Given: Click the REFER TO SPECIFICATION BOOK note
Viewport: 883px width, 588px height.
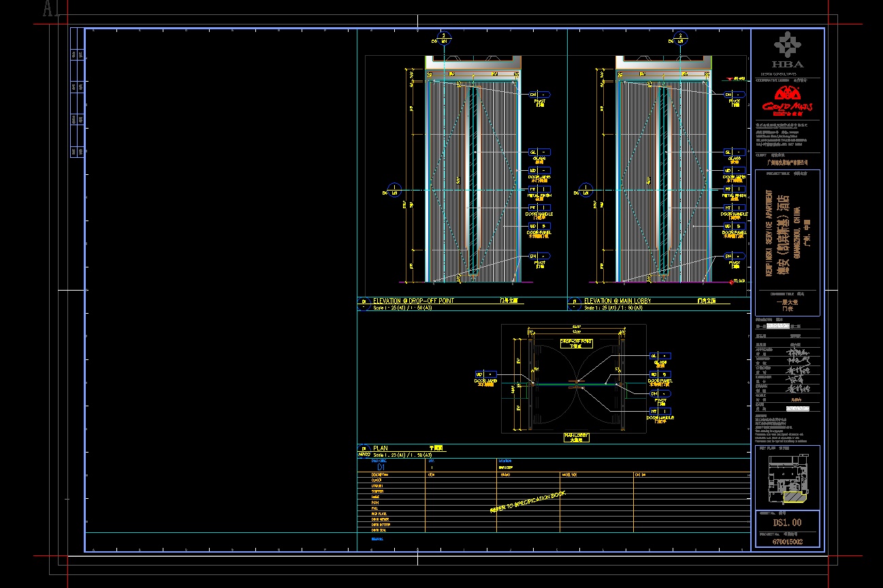Looking at the screenshot, I should click(528, 501).
